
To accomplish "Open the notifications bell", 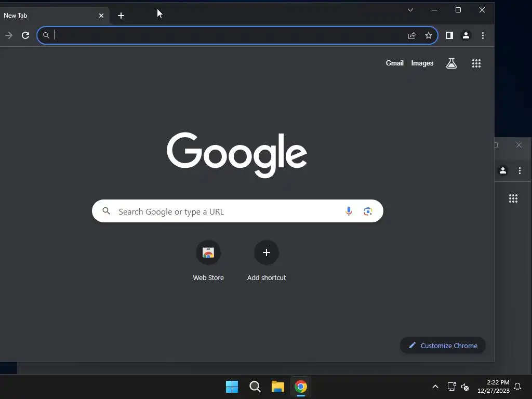I will pos(518,387).
